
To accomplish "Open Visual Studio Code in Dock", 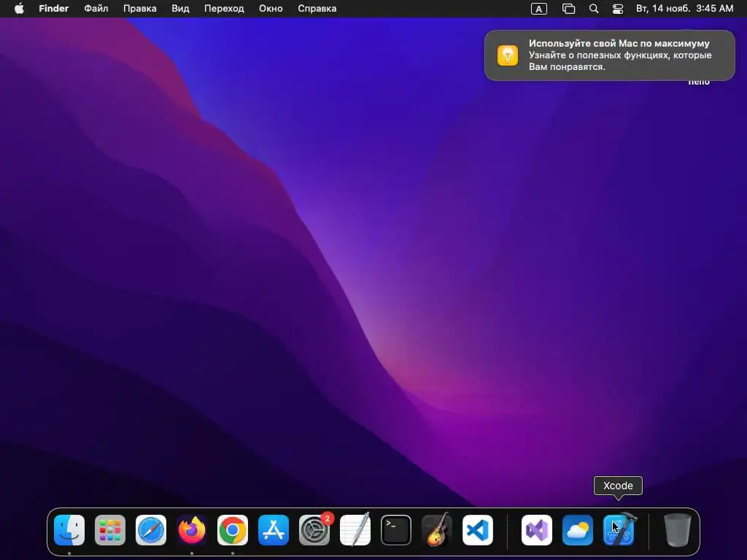I will (x=478, y=530).
